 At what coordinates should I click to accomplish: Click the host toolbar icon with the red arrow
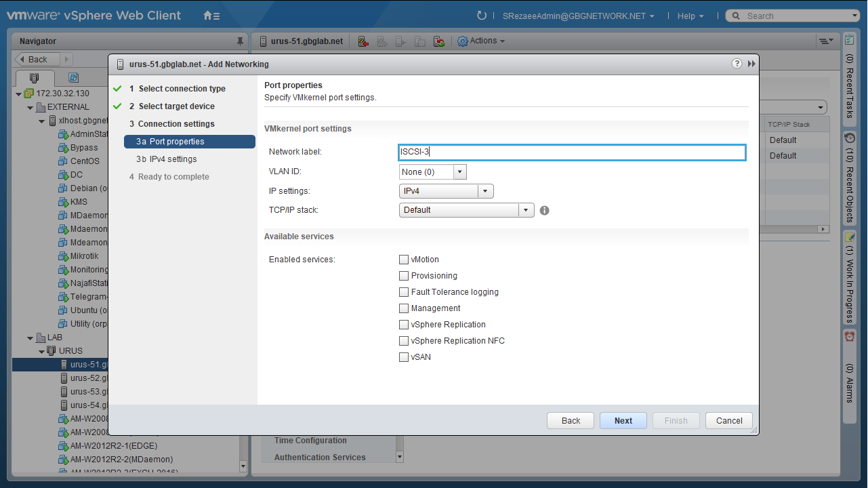[x=363, y=41]
